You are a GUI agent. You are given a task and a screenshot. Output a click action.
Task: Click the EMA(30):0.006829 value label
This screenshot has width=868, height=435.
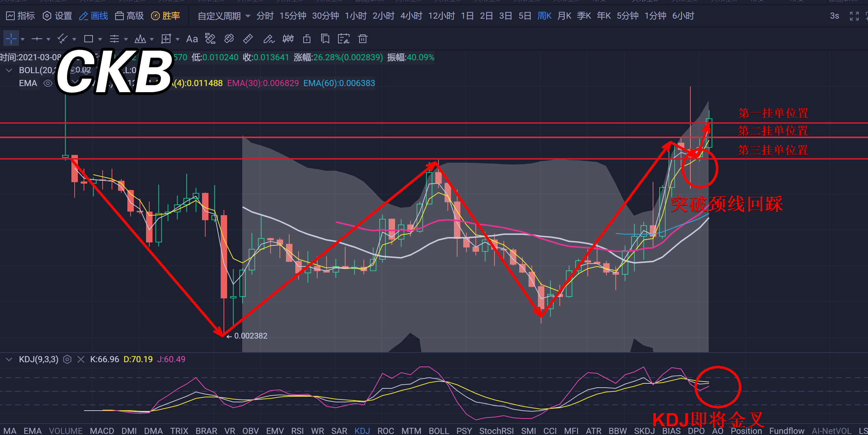pos(263,83)
